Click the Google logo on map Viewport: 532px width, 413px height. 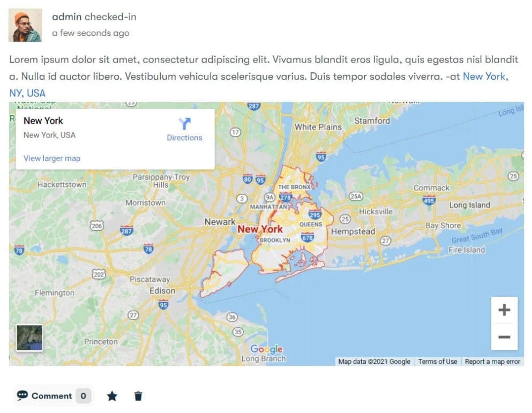(266, 349)
